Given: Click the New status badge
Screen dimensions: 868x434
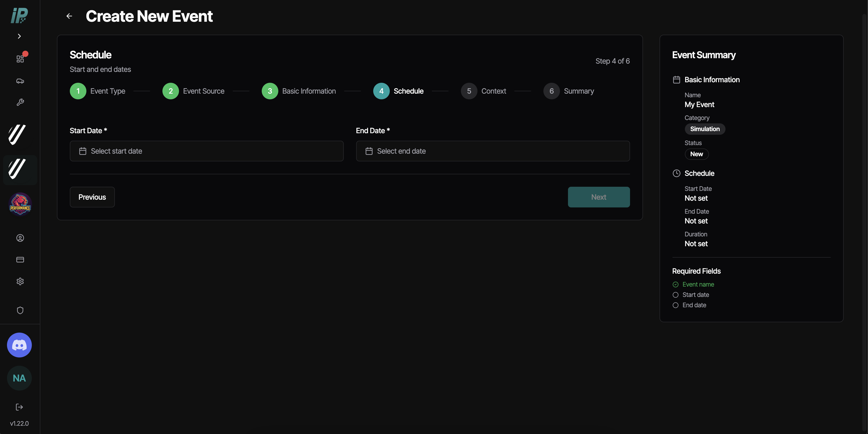Looking at the screenshot, I should (x=697, y=154).
